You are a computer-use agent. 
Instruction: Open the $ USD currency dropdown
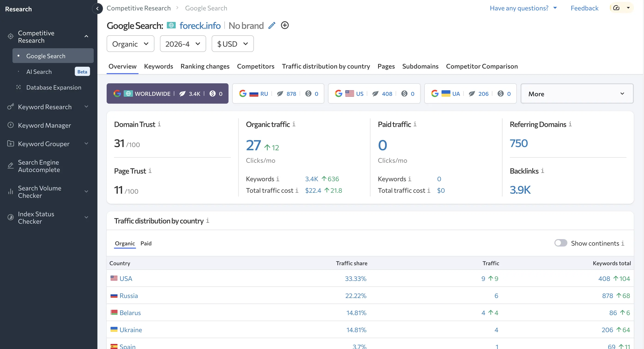coord(233,44)
